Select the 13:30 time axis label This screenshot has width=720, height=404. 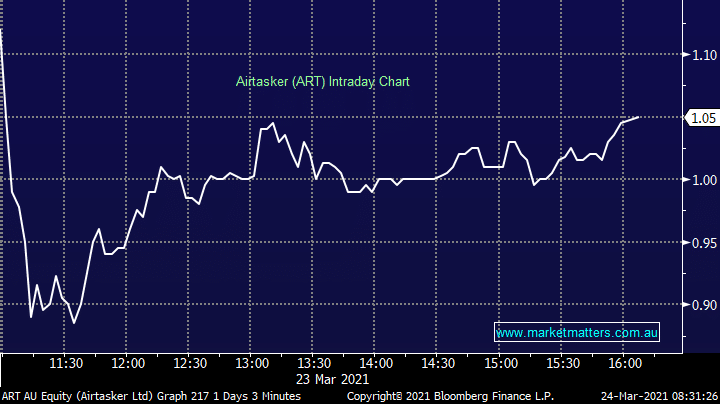click(x=314, y=363)
